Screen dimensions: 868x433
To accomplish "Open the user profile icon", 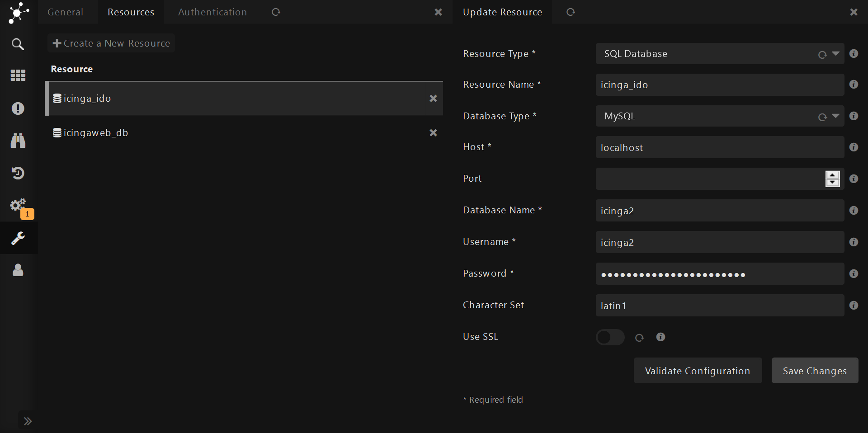I will tap(18, 270).
